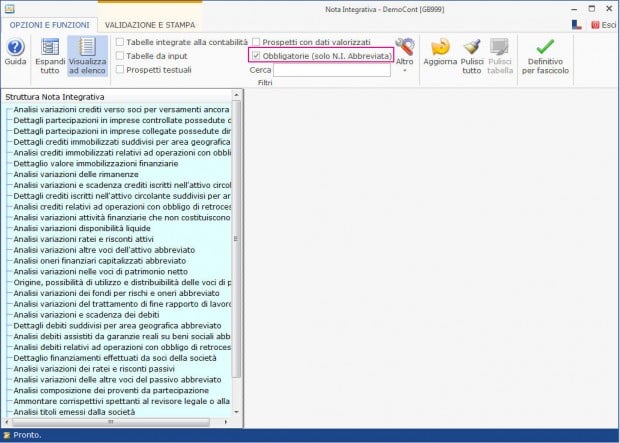Image resolution: width=620 pixels, height=443 pixels.
Task: Click in the Cerca search field
Action: 332,70
